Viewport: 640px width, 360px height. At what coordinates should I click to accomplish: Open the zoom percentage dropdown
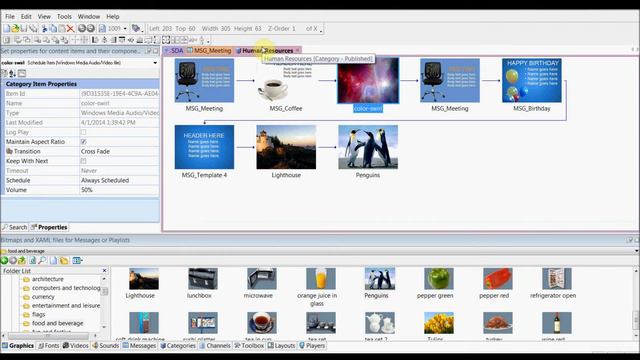tap(125, 29)
